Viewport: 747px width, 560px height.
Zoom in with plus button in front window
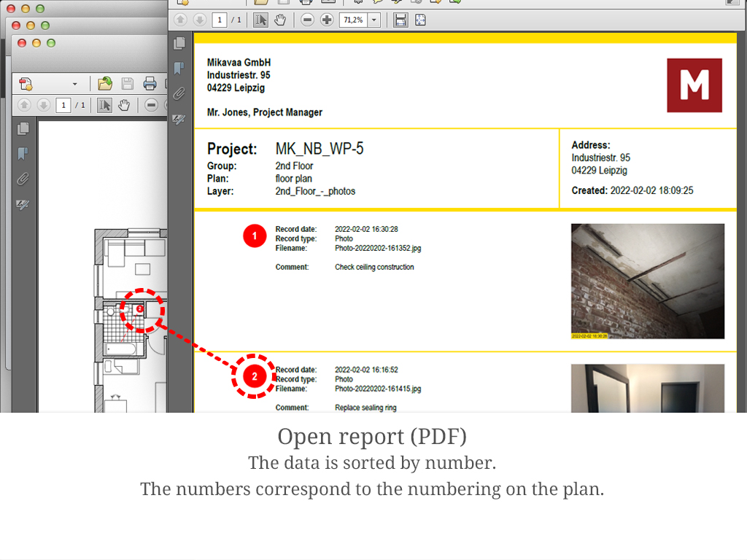tap(327, 20)
